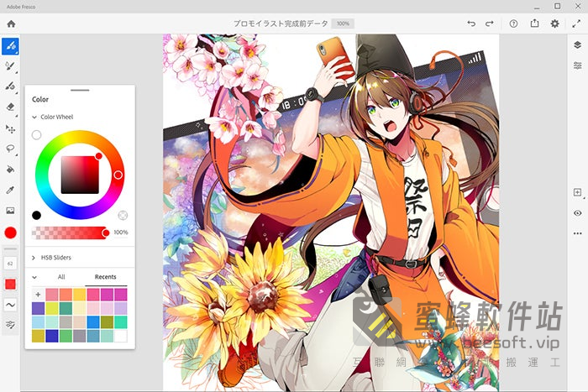Click the Color panel title
The image size is (588, 392).
40,99
